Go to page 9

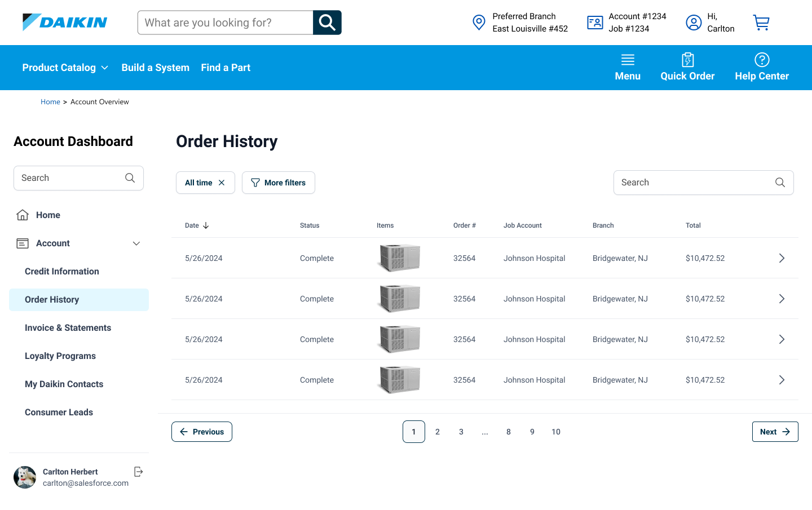pyautogui.click(x=532, y=432)
